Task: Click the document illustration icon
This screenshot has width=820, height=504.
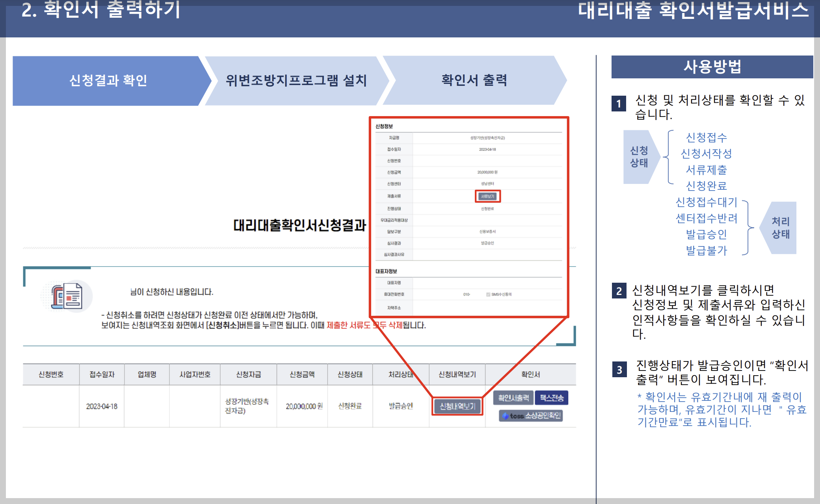Action: pos(67,296)
